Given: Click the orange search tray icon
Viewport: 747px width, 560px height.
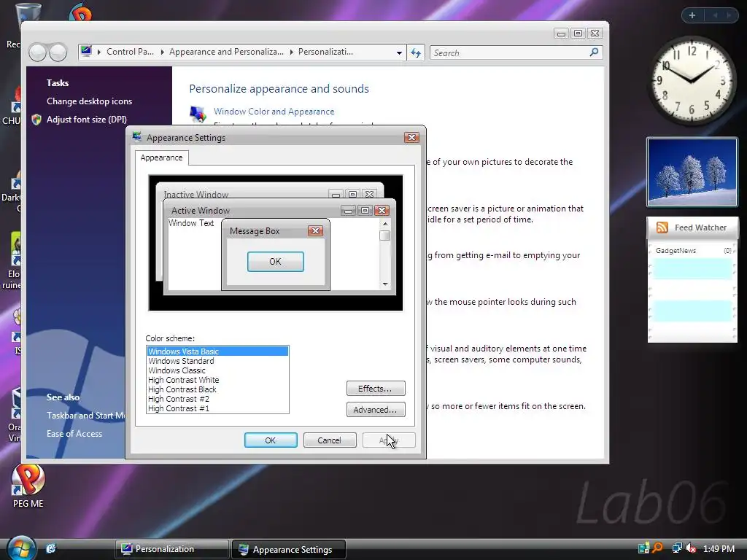Looking at the screenshot, I should (658, 548).
